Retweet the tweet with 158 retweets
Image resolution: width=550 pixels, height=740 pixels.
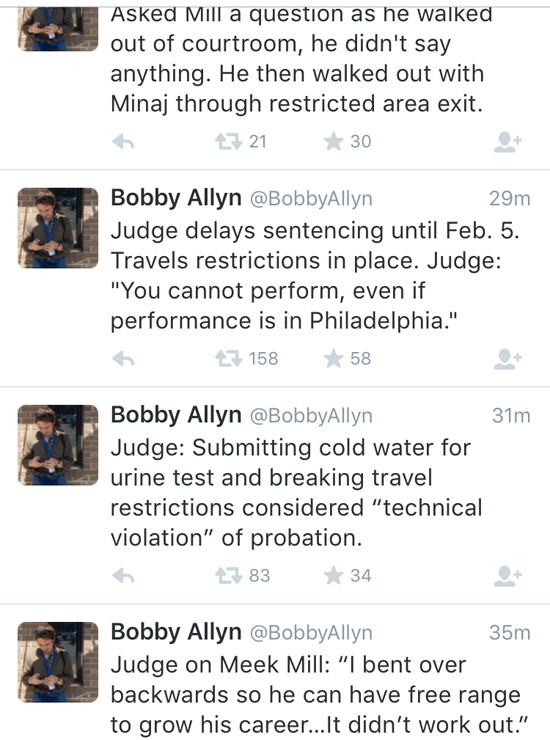(x=228, y=359)
